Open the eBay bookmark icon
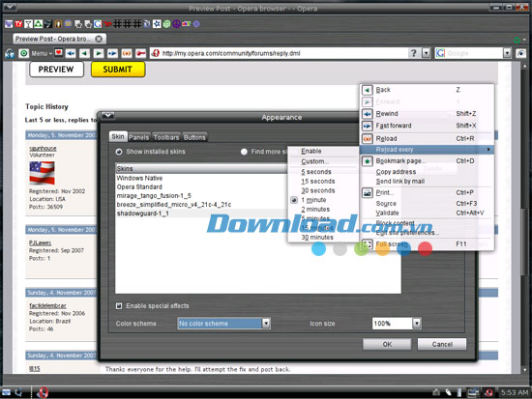The width and height of the screenshot is (532, 399). coord(187,24)
